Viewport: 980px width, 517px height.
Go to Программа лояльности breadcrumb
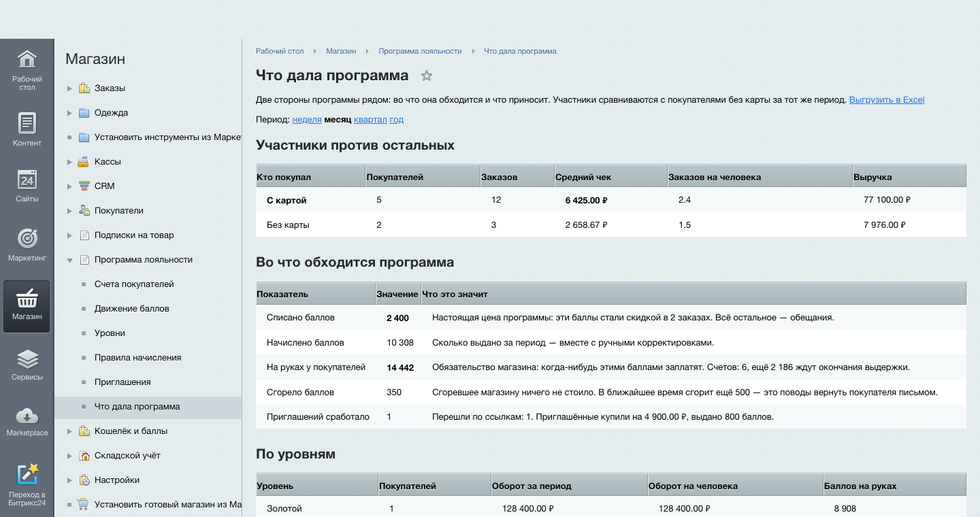(x=420, y=51)
